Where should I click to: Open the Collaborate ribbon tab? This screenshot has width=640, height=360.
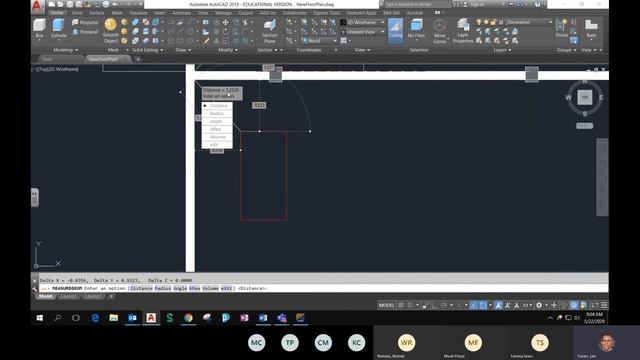click(294, 13)
